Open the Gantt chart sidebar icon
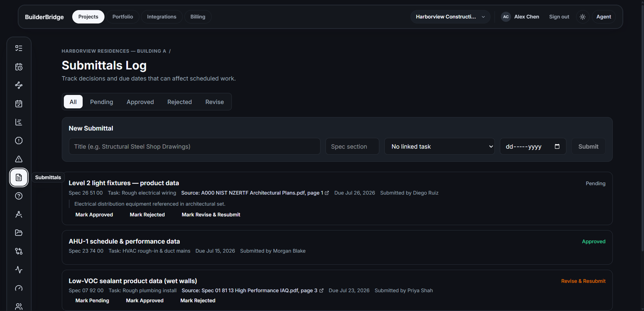Viewport: 644px width, 311px height. [x=19, y=122]
